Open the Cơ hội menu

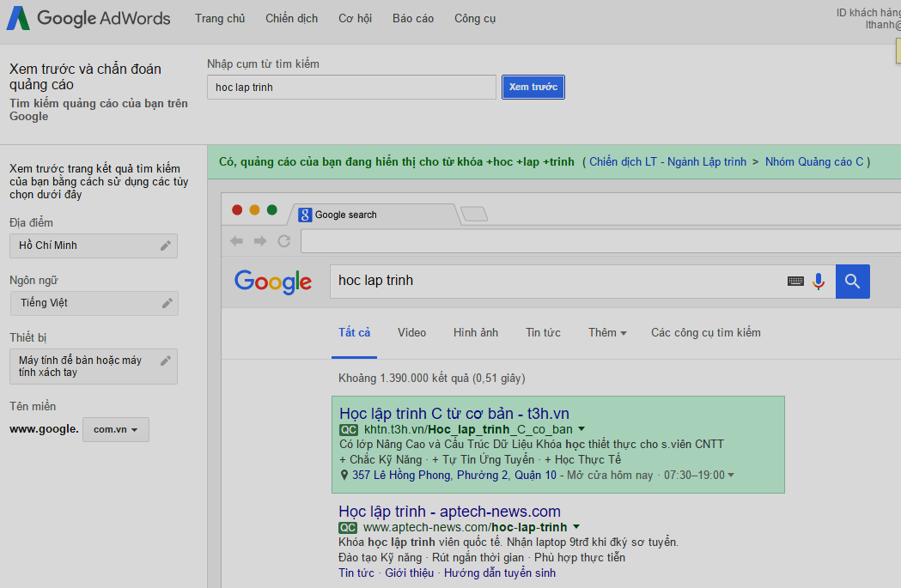point(355,18)
